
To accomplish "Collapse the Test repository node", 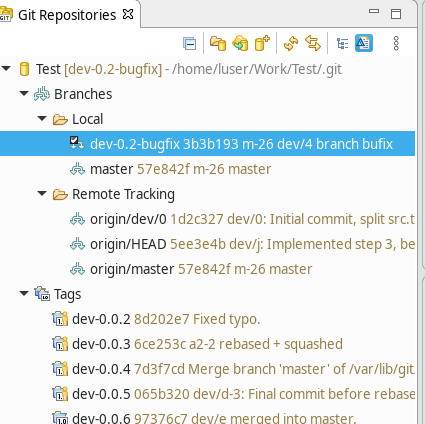I will click(6, 69).
